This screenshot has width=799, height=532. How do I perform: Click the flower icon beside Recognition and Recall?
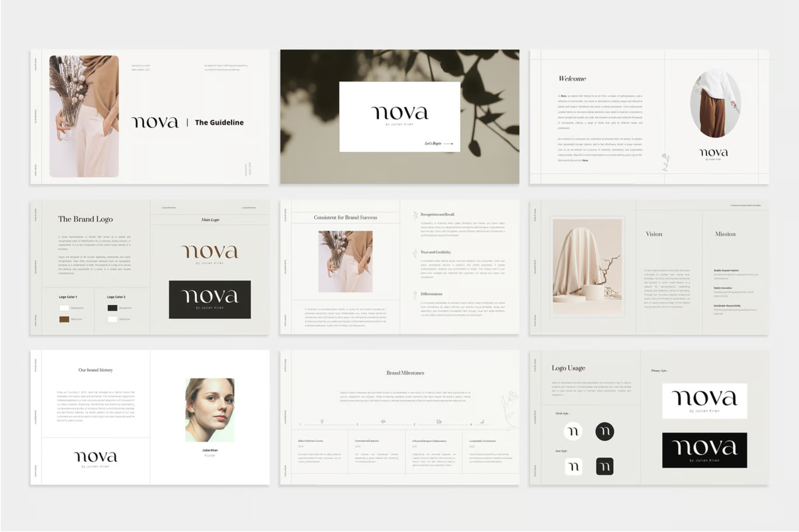(416, 216)
